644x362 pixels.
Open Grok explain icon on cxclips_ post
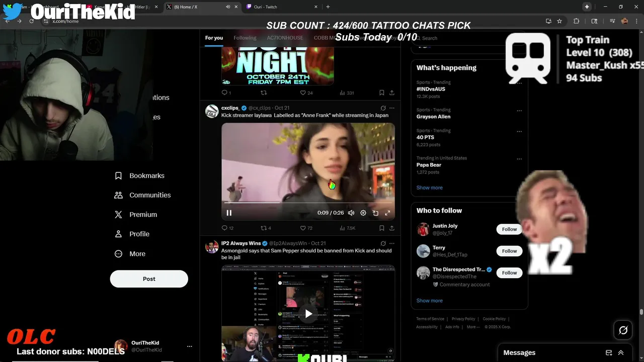pos(383,108)
